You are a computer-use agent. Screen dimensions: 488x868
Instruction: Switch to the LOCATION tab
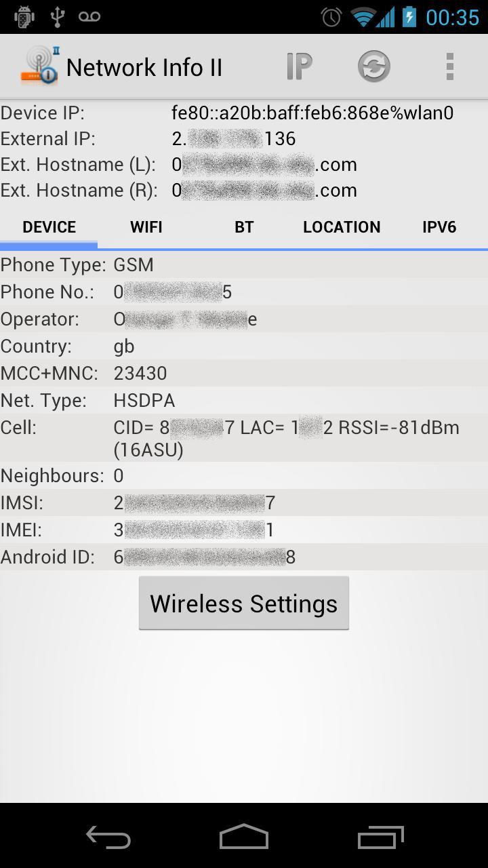pos(342,227)
